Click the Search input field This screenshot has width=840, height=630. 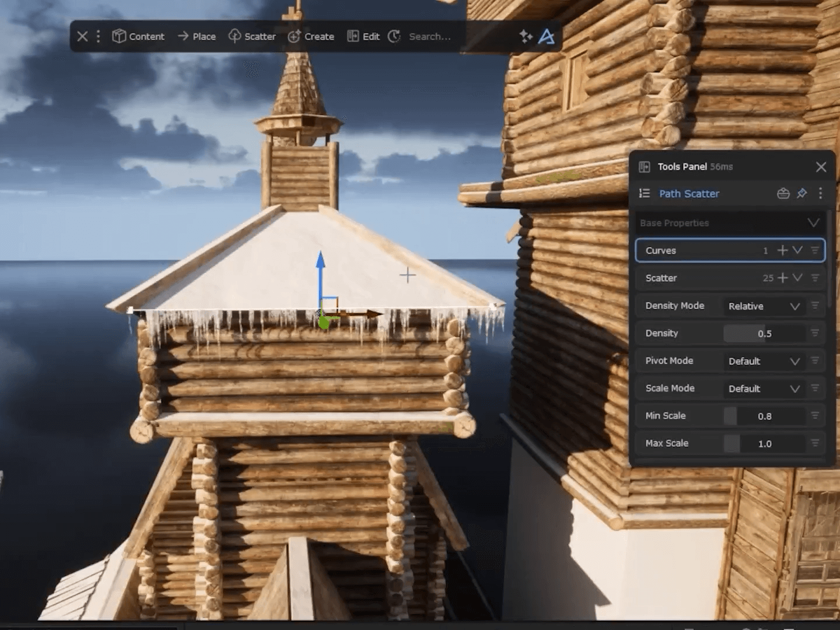tap(430, 36)
